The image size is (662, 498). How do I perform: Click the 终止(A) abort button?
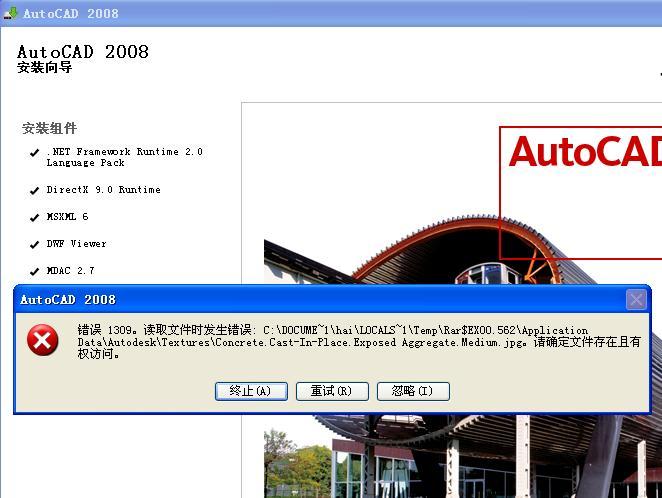tap(251, 391)
